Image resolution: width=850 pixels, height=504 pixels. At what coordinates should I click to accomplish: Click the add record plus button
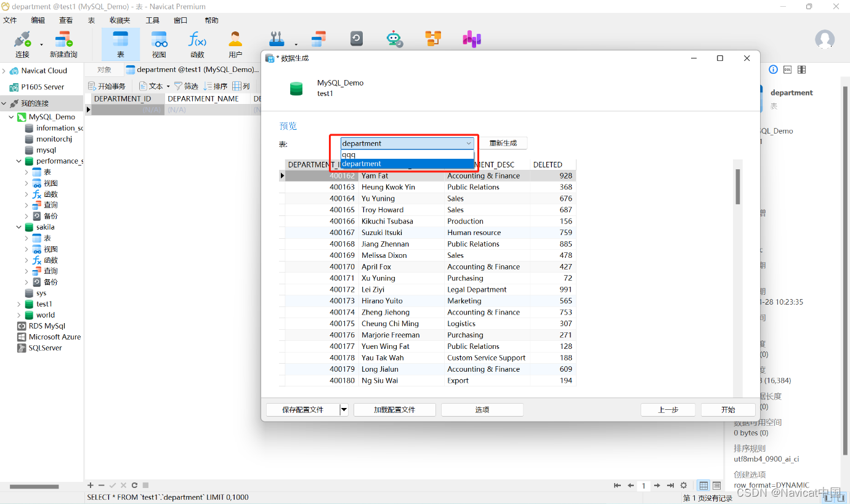91,486
